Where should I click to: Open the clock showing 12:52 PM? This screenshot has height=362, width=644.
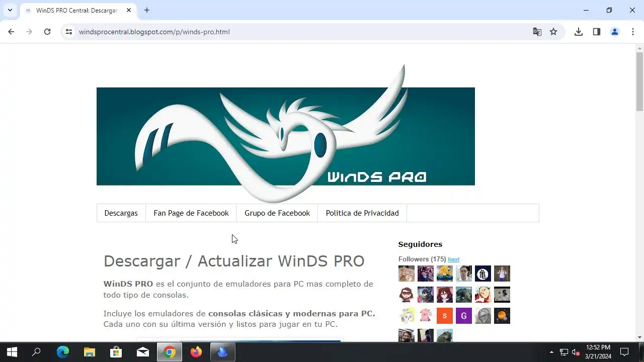[x=598, y=352]
